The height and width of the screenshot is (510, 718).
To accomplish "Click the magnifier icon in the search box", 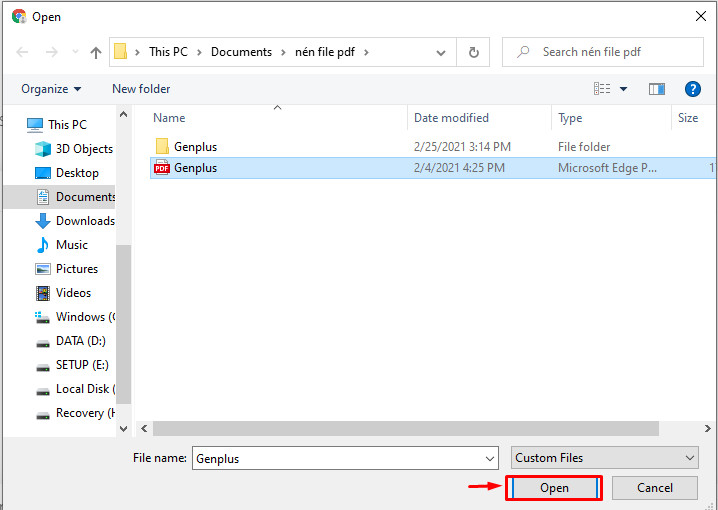I will pos(523,52).
